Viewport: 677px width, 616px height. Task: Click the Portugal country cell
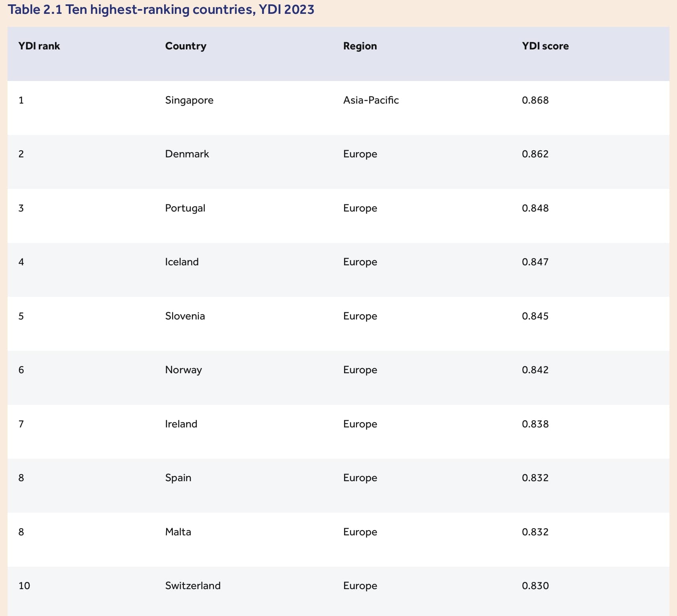click(x=185, y=208)
